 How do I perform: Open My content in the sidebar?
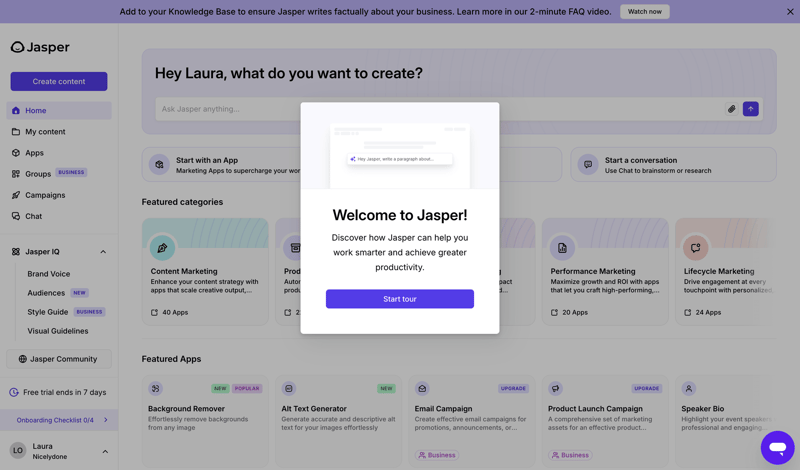59,132
